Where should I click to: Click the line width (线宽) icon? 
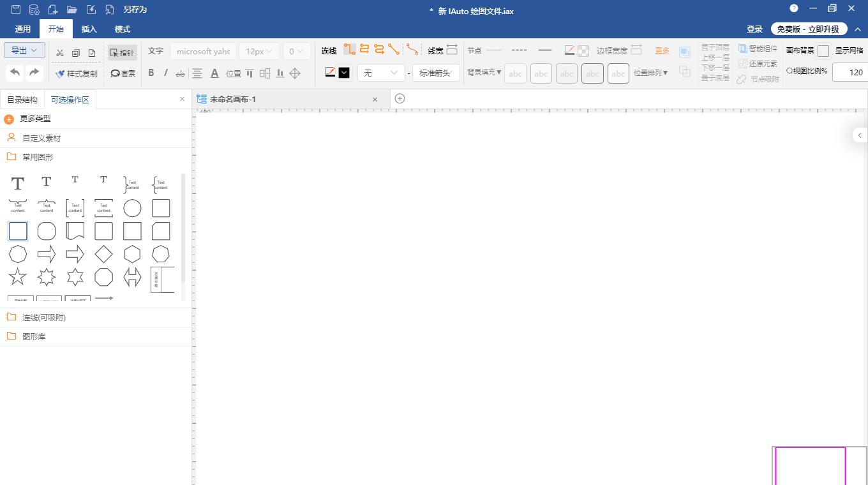click(x=452, y=50)
